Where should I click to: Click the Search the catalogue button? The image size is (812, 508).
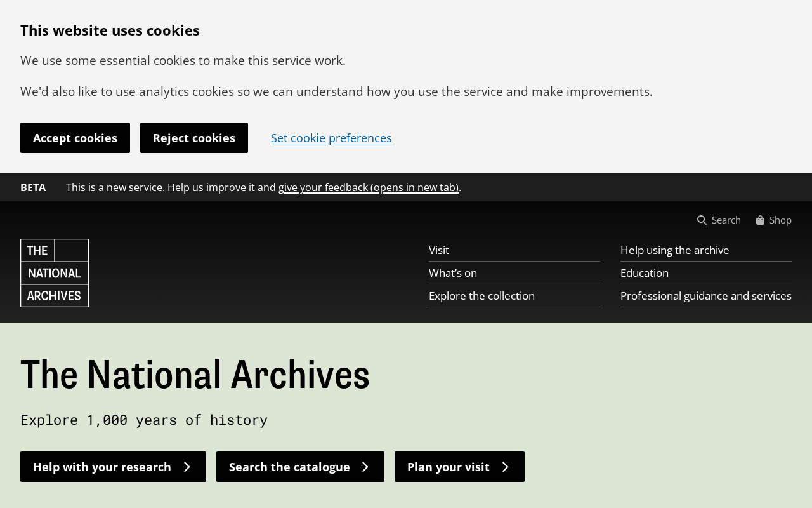300,467
